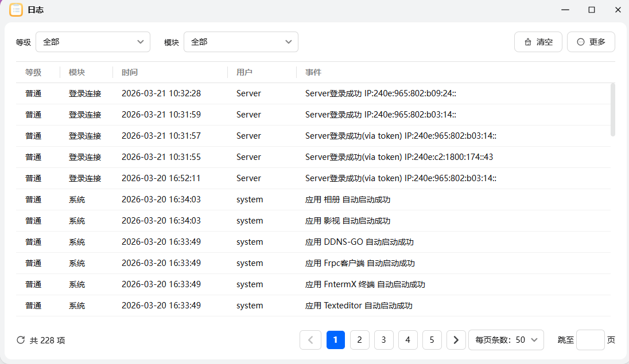The image size is (629, 364).
Task: Click the vertical scrollbar of the log table
Action: 612,109
